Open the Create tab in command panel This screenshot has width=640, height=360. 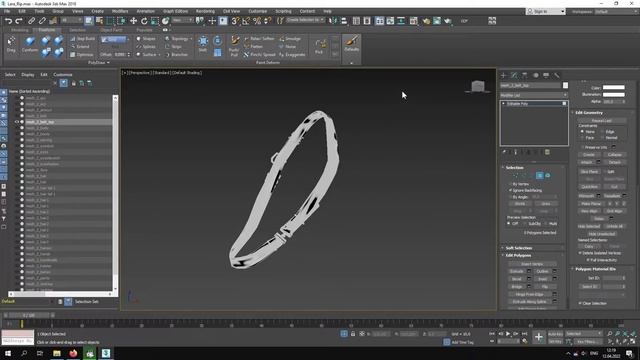(504, 76)
